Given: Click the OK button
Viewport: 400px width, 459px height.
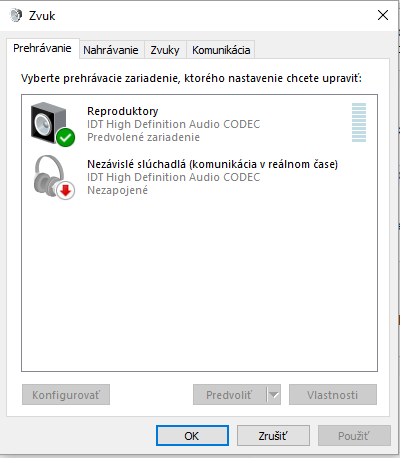Looking at the screenshot, I should 192,436.
